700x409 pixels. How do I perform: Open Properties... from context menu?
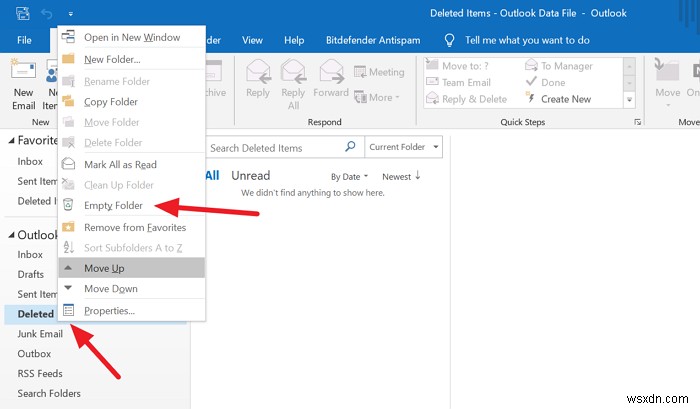pos(131,310)
